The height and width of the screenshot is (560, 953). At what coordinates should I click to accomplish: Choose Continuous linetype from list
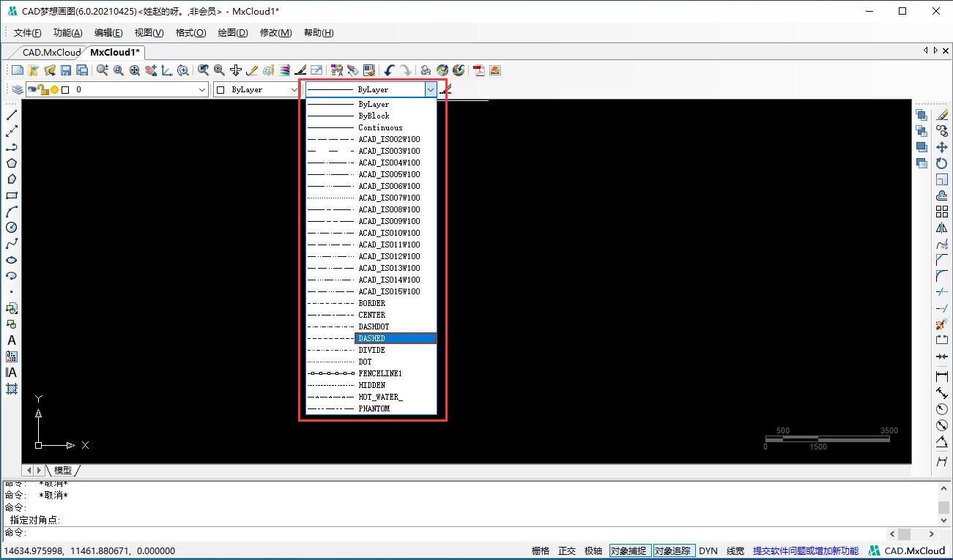371,127
